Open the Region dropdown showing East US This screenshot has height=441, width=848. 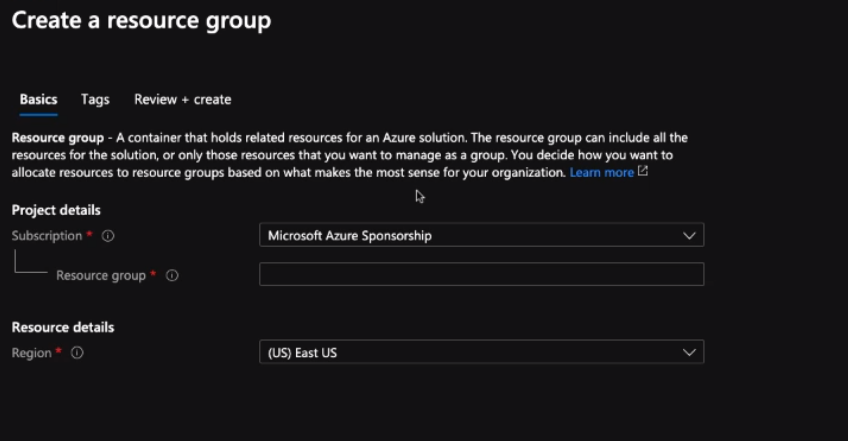pos(481,352)
